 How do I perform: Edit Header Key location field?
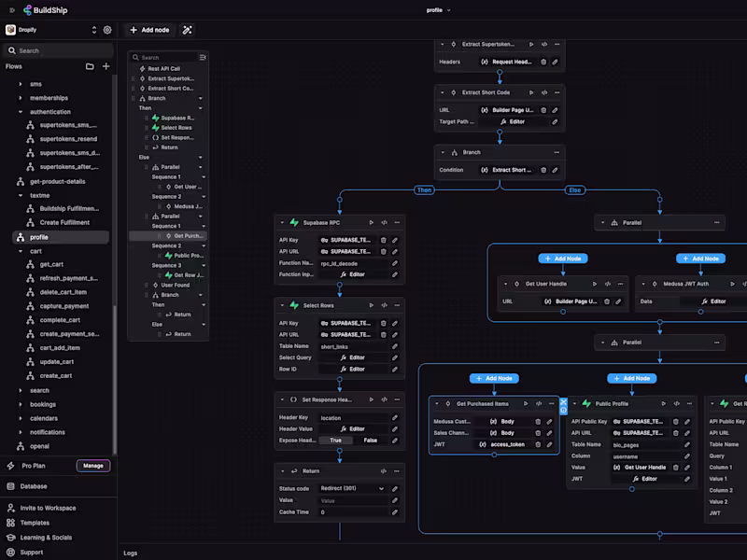[394, 417]
